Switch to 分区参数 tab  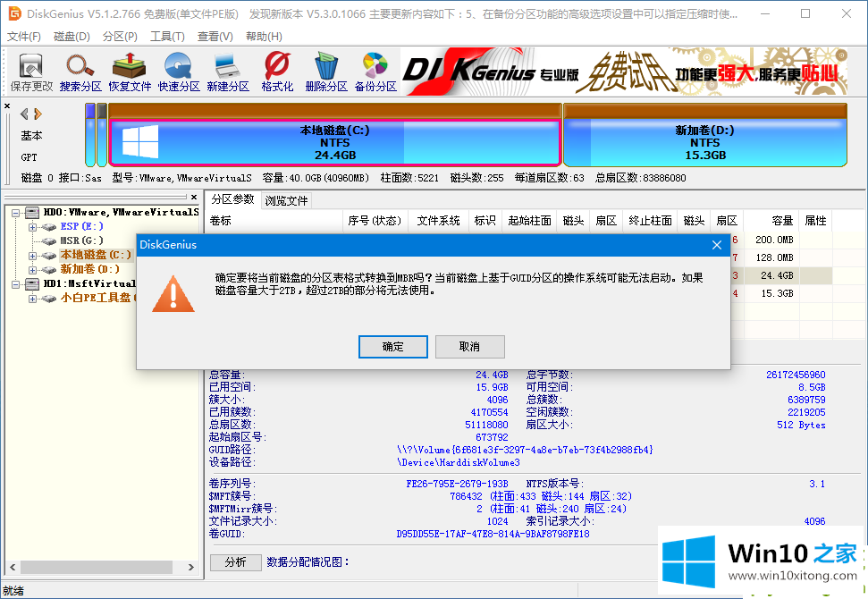[232, 199]
